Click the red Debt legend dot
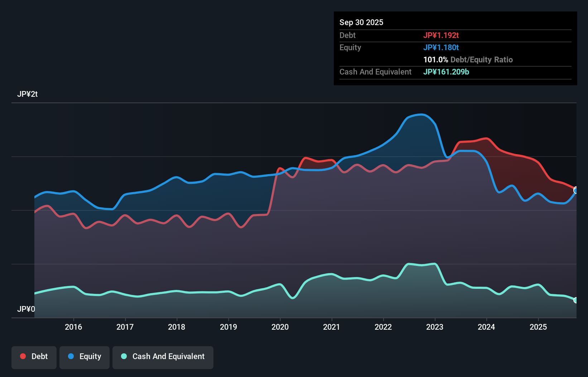The width and height of the screenshot is (588, 377). [23, 356]
